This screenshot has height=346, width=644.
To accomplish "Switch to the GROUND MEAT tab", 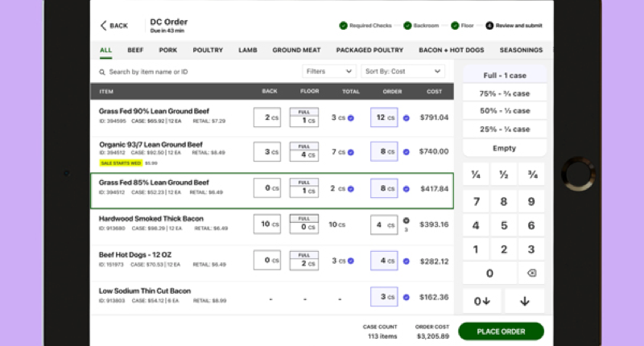I will [x=296, y=50].
